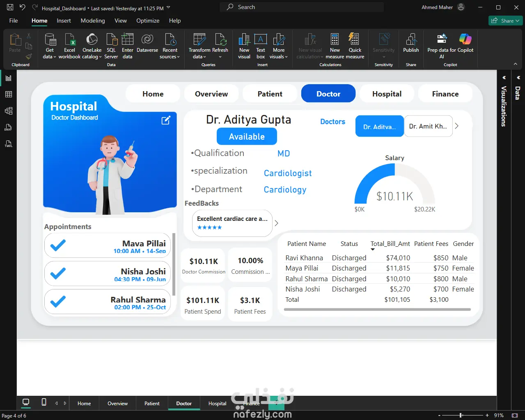Switch to desktop layout icon
The width and height of the screenshot is (525, 420).
tap(26, 402)
